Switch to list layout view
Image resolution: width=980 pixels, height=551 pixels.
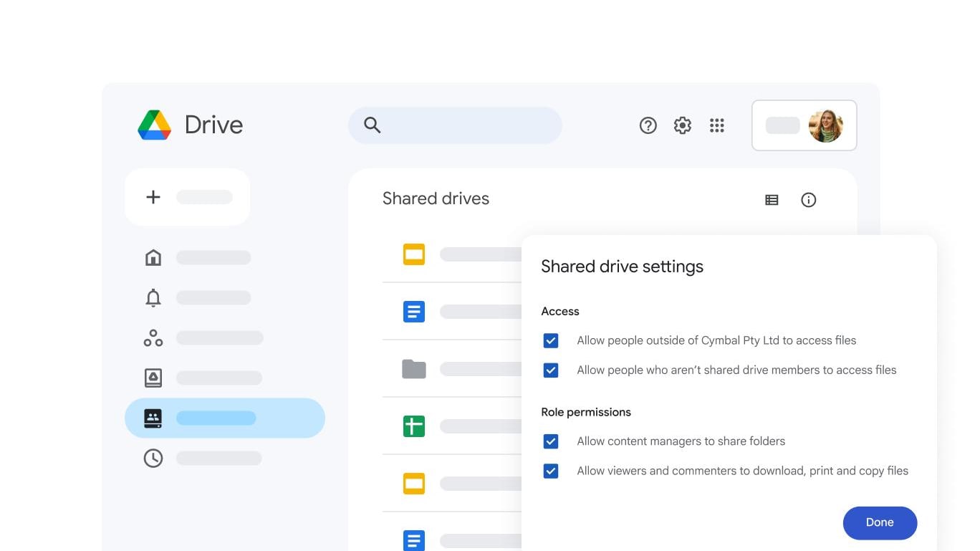772,200
